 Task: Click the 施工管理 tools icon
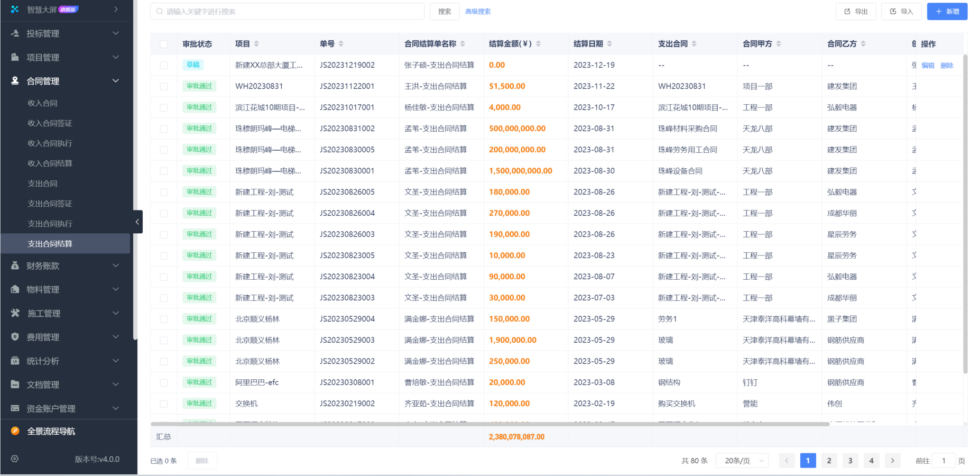pyautogui.click(x=15, y=313)
